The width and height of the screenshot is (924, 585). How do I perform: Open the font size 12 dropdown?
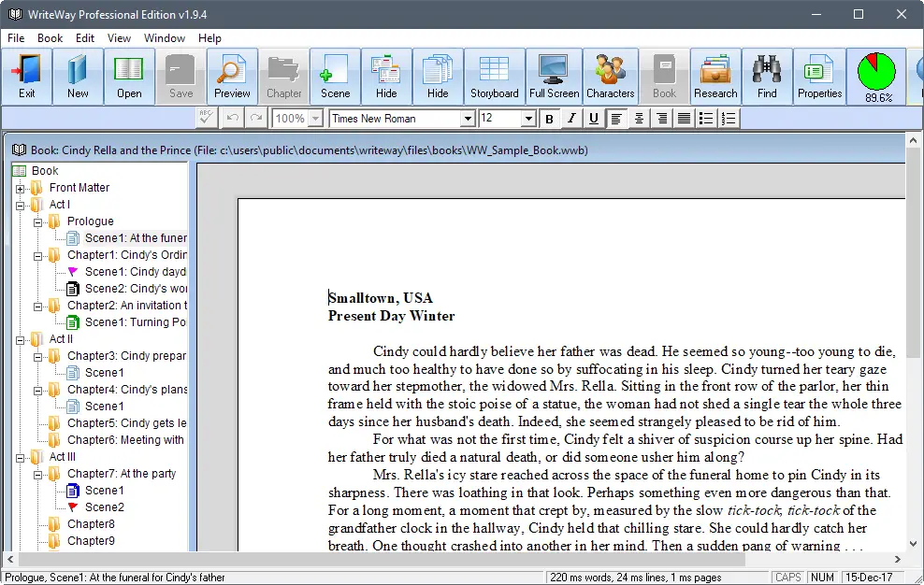(x=528, y=119)
